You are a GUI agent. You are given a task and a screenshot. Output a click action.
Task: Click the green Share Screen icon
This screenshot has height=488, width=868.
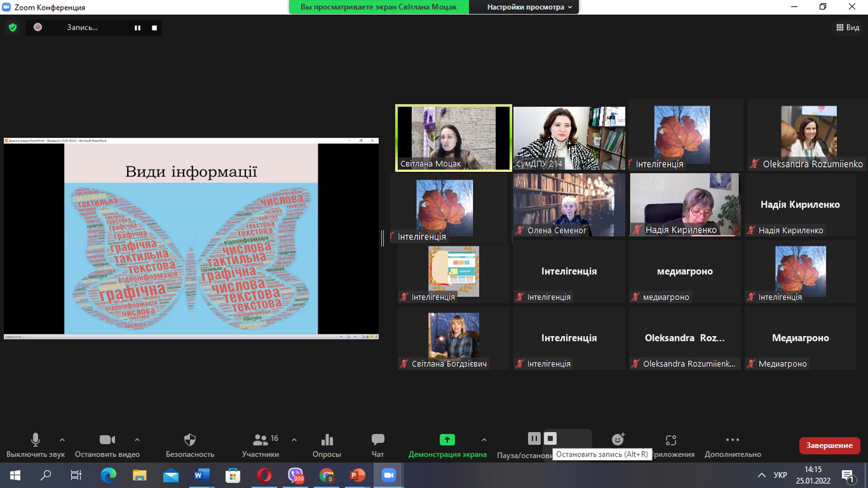point(447,440)
